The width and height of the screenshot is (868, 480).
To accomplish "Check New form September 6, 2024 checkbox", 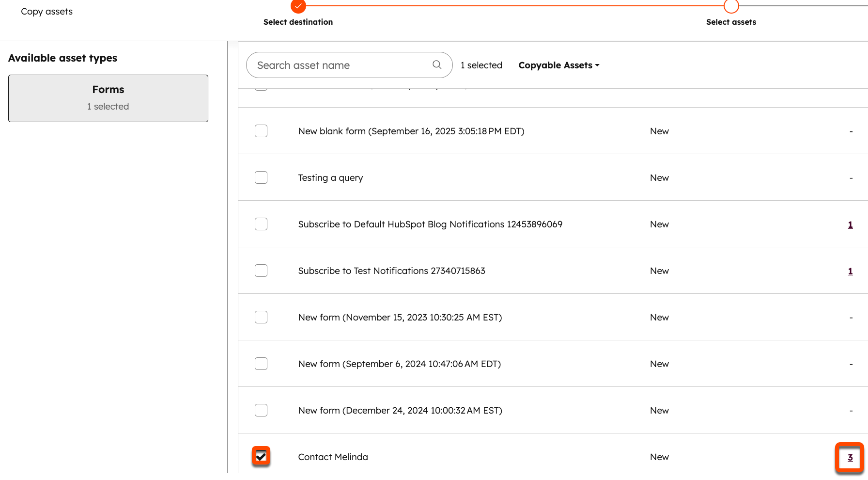I will (261, 364).
